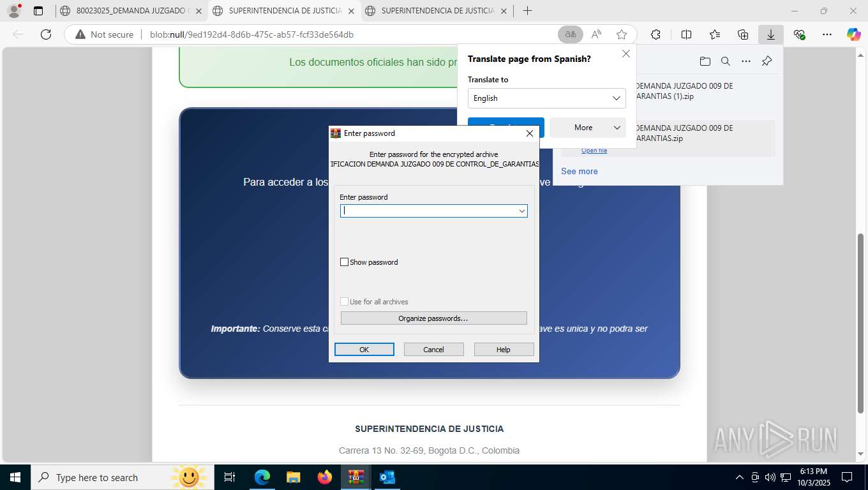This screenshot has width=868, height=490.
Task: Open the downloads folder icon in the Downloads panel
Action: (705, 61)
